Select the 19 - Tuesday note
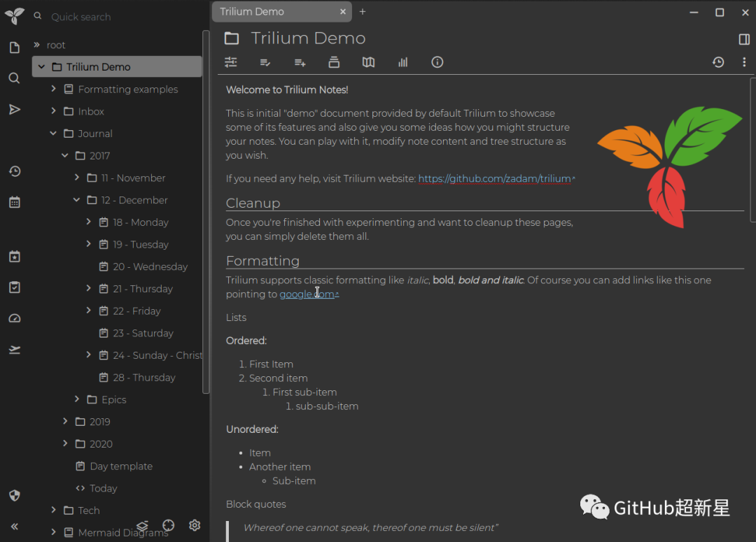756x542 pixels. (x=140, y=244)
